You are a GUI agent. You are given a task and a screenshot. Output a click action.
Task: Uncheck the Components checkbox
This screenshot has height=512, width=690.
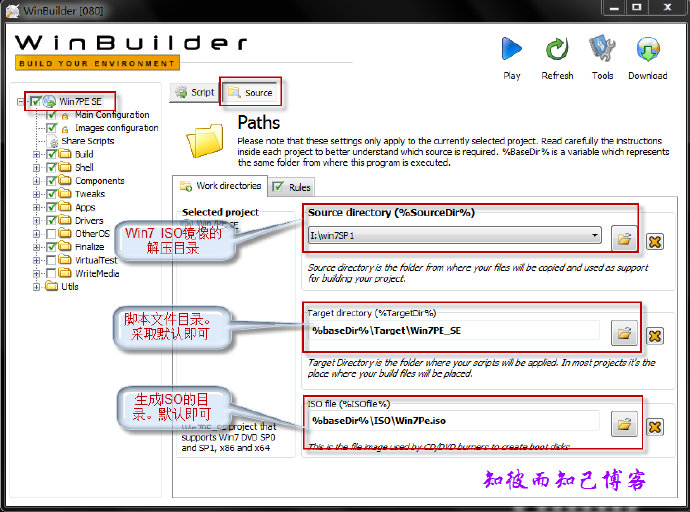coord(51,180)
